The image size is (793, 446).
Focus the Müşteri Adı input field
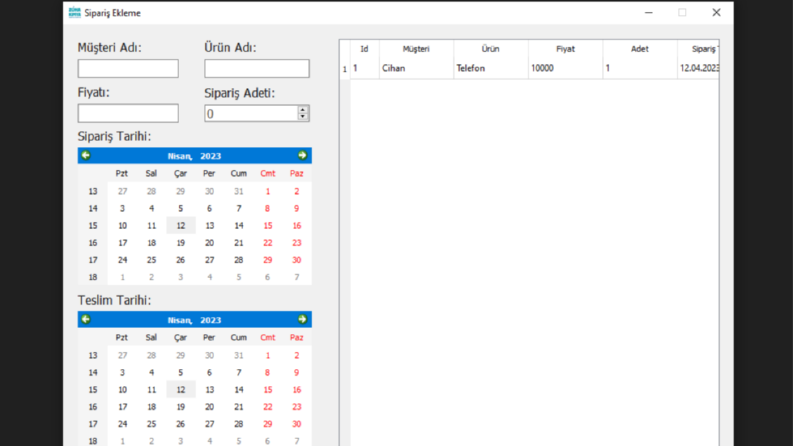pyautogui.click(x=128, y=68)
